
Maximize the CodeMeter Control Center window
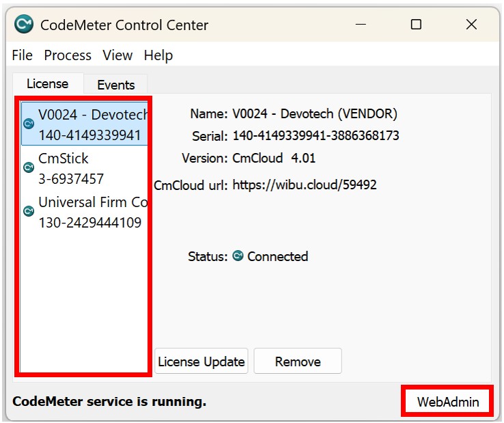point(416,25)
